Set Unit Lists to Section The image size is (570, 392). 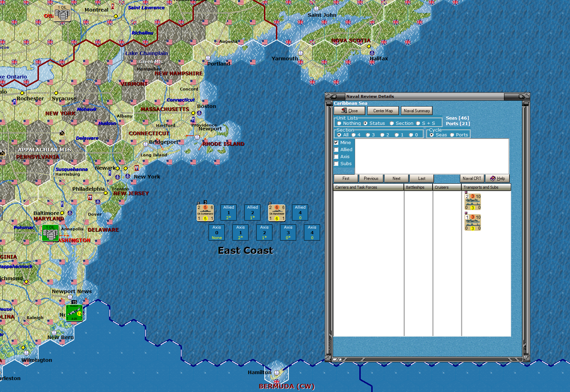tap(402, 123)
